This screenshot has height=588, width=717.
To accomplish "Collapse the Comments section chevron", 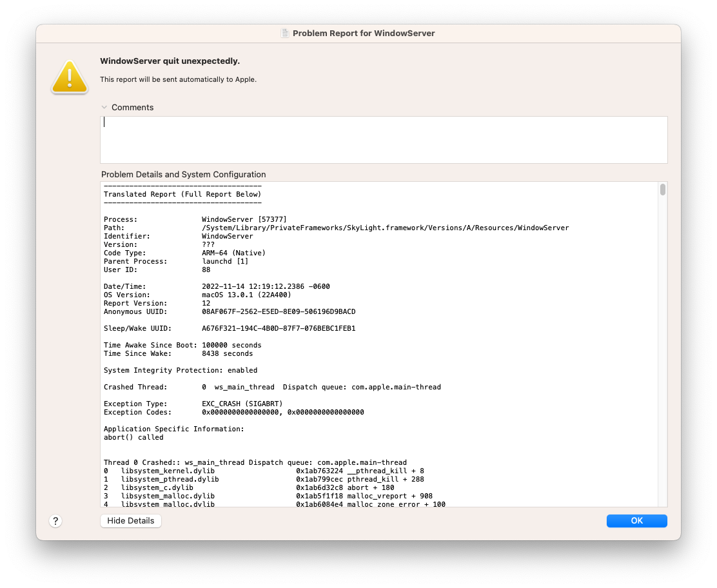I will (x=104, y=108).
